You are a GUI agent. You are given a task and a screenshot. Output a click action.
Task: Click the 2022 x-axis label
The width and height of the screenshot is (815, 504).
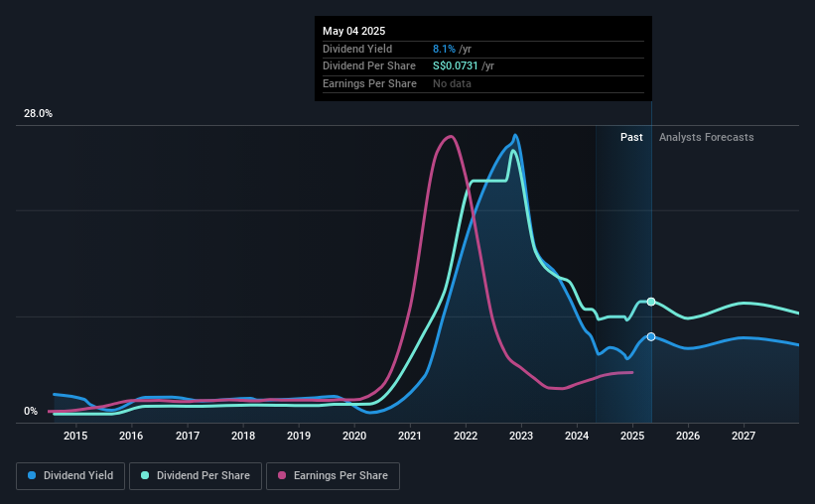466,436
